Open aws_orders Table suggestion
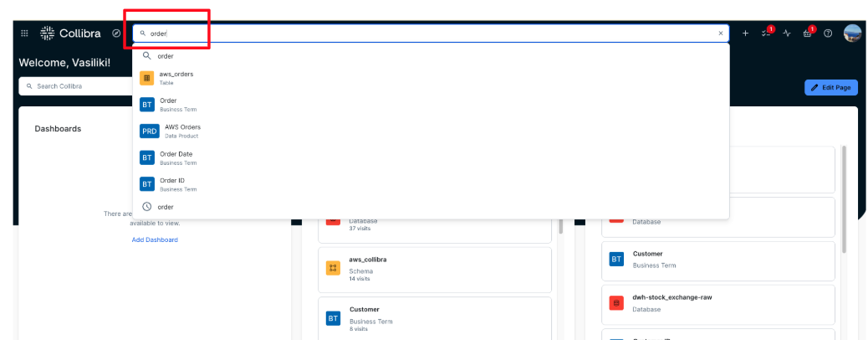This screenshot has width=868, height=340. (x=431, y=78)
